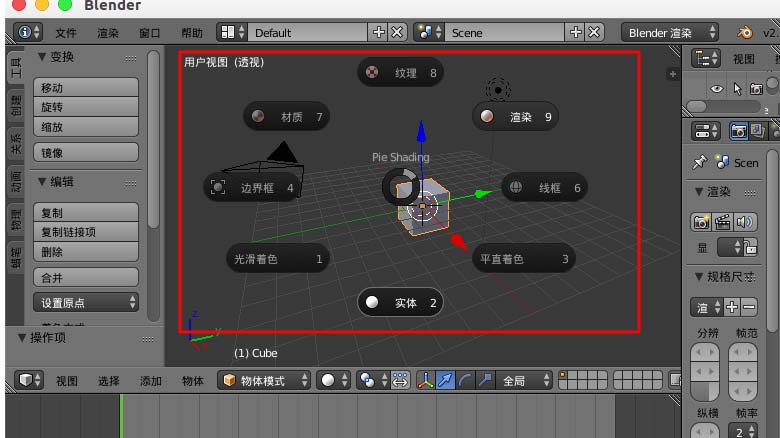This screenshot has width=780, height=438.
Task: Add a new scene with plus button
Action: [x=576, y=32]
